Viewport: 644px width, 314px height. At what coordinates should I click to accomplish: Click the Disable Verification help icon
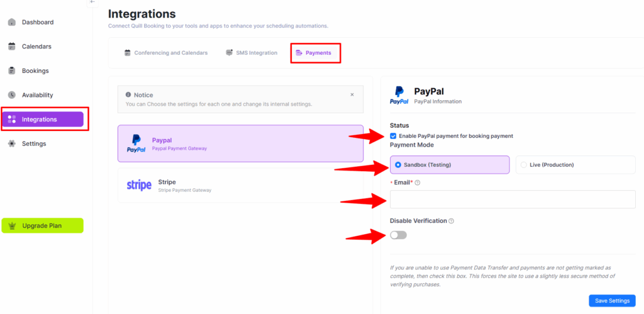click(x=452, y=221)
